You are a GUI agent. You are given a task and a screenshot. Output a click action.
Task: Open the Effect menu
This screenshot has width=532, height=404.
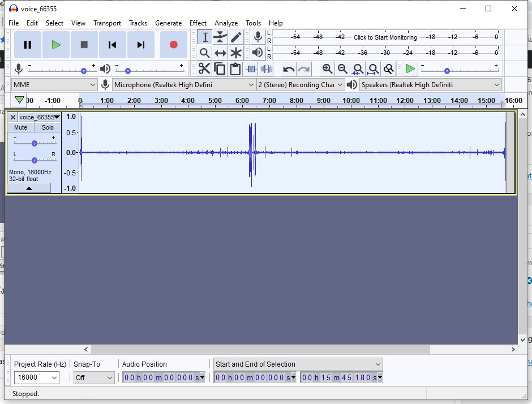(198, 23)
